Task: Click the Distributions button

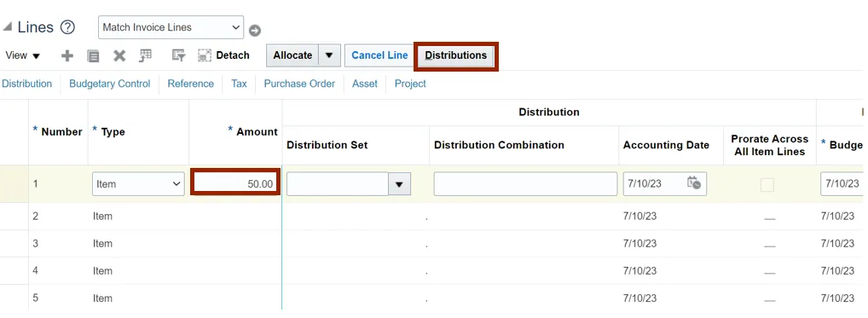Action: 455,55
